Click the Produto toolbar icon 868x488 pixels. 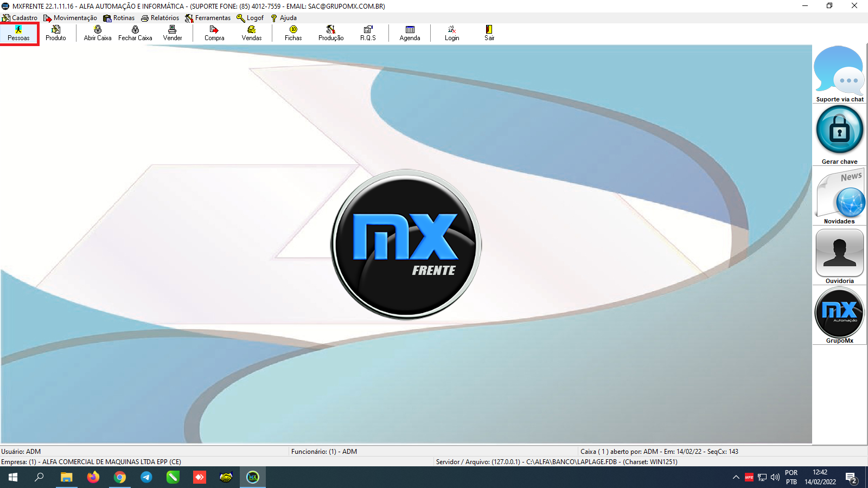55,33
